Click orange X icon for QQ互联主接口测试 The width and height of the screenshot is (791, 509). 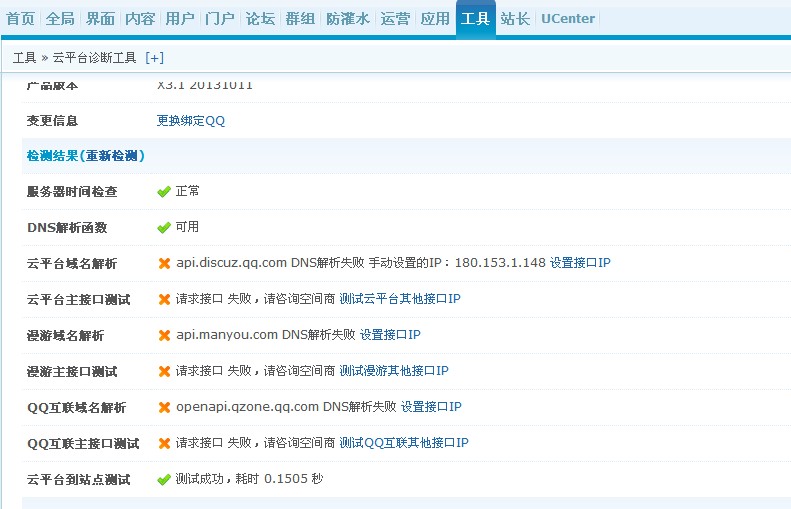164,443
